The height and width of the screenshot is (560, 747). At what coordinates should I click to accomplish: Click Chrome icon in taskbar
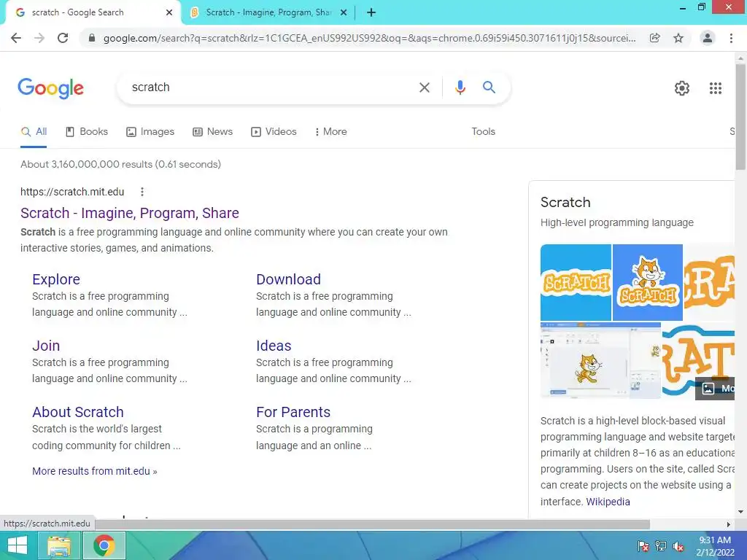[104, 545]
